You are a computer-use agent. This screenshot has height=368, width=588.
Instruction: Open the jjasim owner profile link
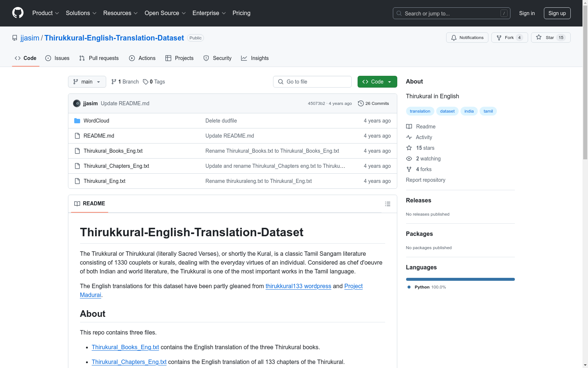(30, 38)
